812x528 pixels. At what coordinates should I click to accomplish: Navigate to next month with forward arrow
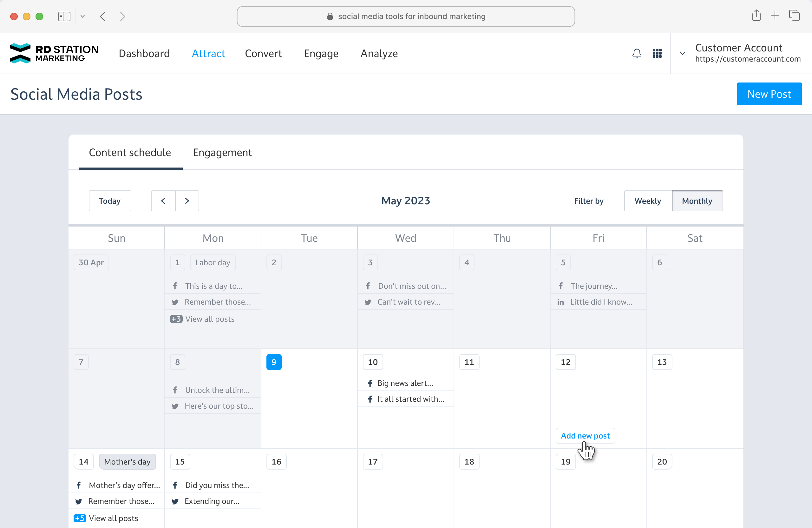pos(187,201)
